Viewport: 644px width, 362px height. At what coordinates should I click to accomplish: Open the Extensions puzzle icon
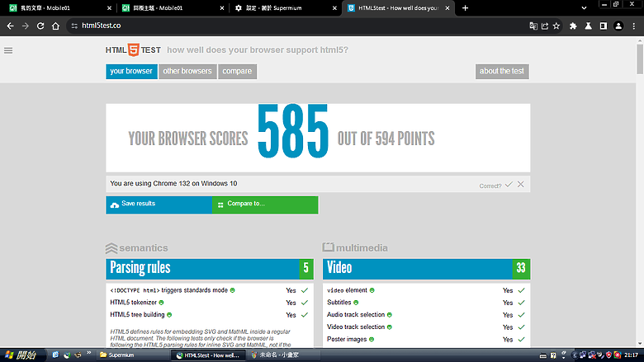pyautogui.click(x=573, y=26)
